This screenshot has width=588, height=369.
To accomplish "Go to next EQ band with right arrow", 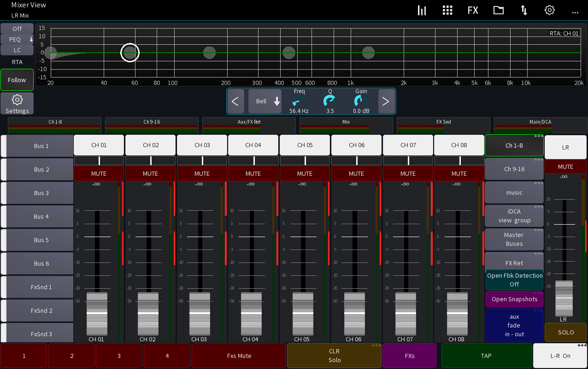I will (386, 101).
